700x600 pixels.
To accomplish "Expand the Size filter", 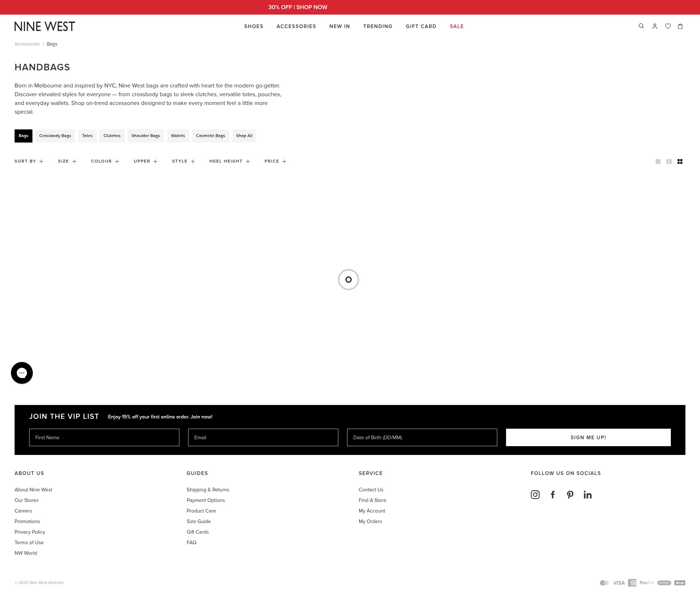I will click(x=67, y=161).
